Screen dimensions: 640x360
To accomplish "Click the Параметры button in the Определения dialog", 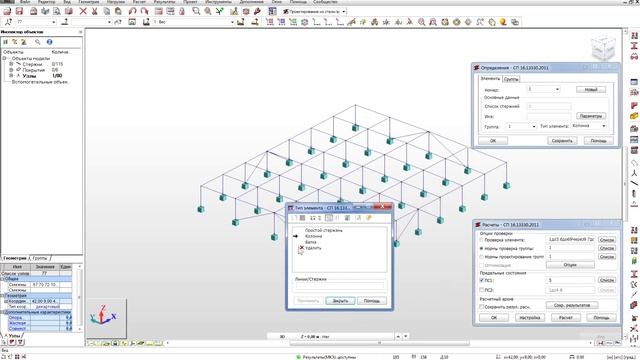I will [591, 116].
